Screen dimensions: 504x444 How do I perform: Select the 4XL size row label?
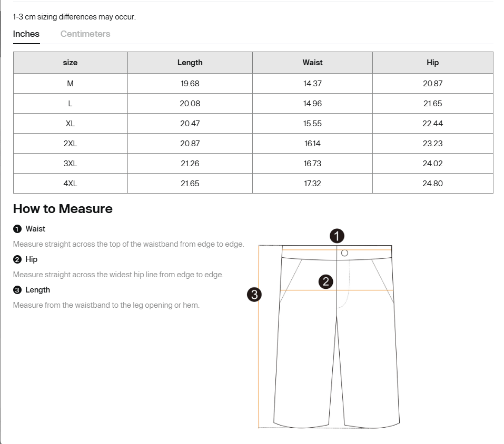tap(70, 184)
